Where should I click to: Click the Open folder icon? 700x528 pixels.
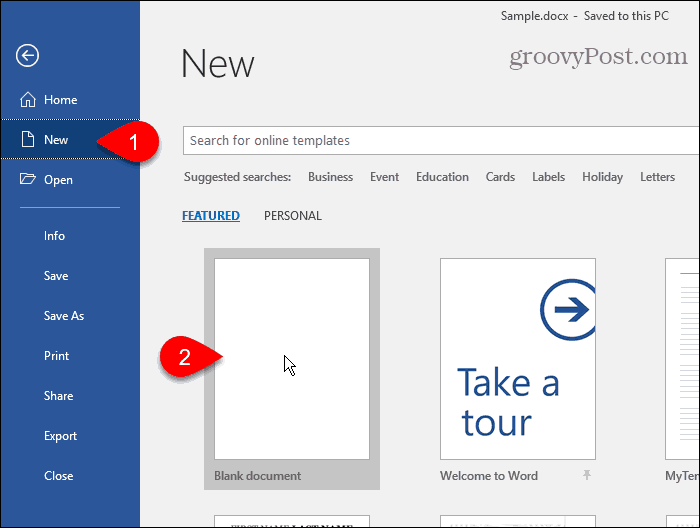click(x=28, y=179)
